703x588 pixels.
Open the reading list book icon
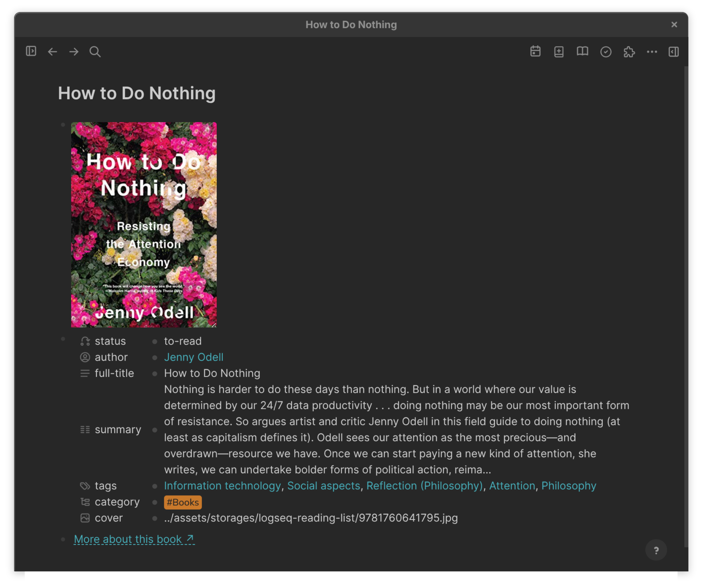(x=582, y=52)
